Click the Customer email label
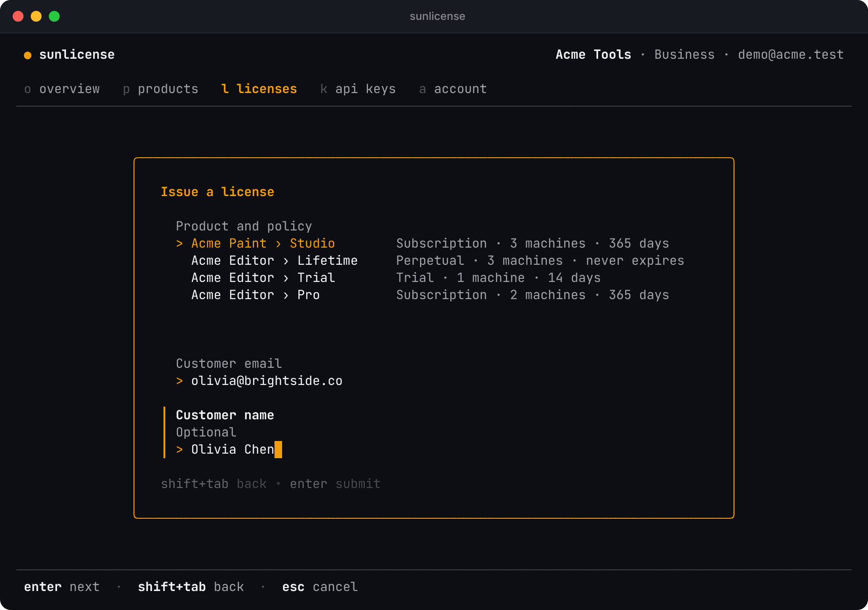This screenshot has width=868, height=610. pos(229,364)
